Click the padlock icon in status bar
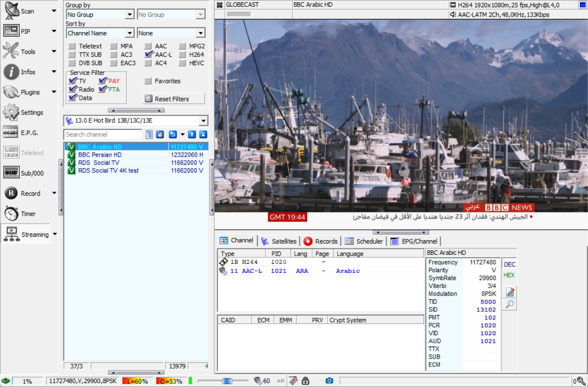Viewport: 588px width, 387px height. pyautogui.click(x=305, y=381)
